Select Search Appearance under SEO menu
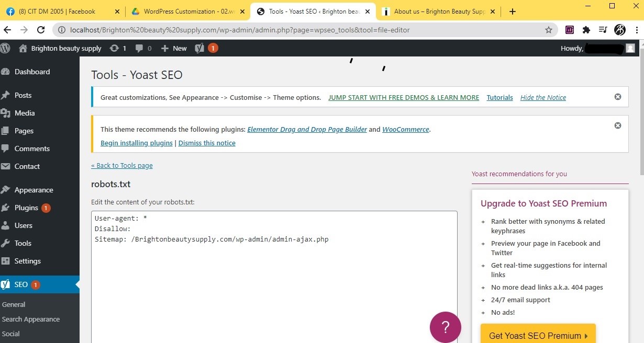The height and width of the screenshot is (343, 644). point(31,319)
